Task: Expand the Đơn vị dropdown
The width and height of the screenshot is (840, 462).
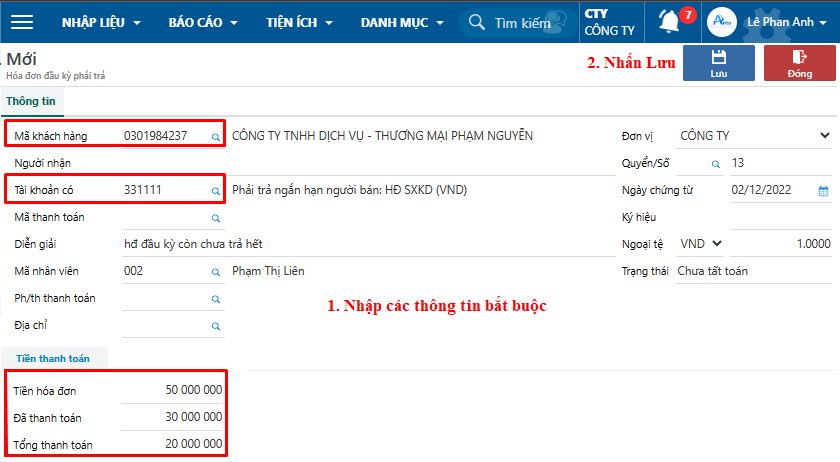Action: coord(824,136)
